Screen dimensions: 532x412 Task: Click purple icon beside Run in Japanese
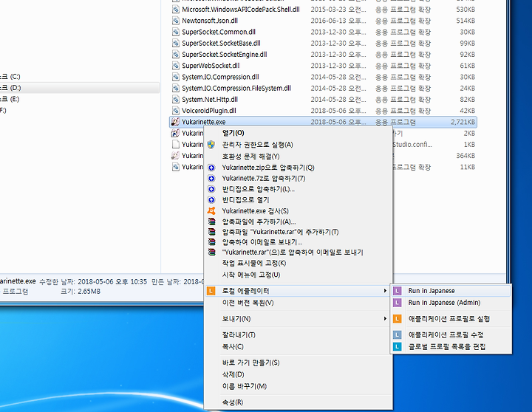pos(398,291)
